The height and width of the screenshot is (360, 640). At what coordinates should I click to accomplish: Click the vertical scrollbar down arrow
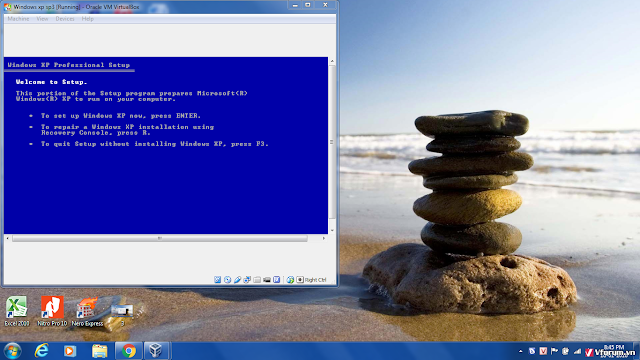332,230
